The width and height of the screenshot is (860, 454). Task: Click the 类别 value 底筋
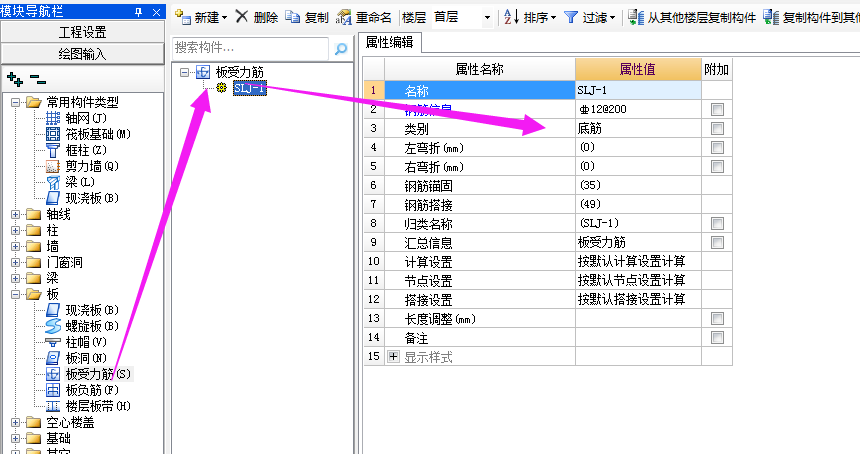(638, 128)
